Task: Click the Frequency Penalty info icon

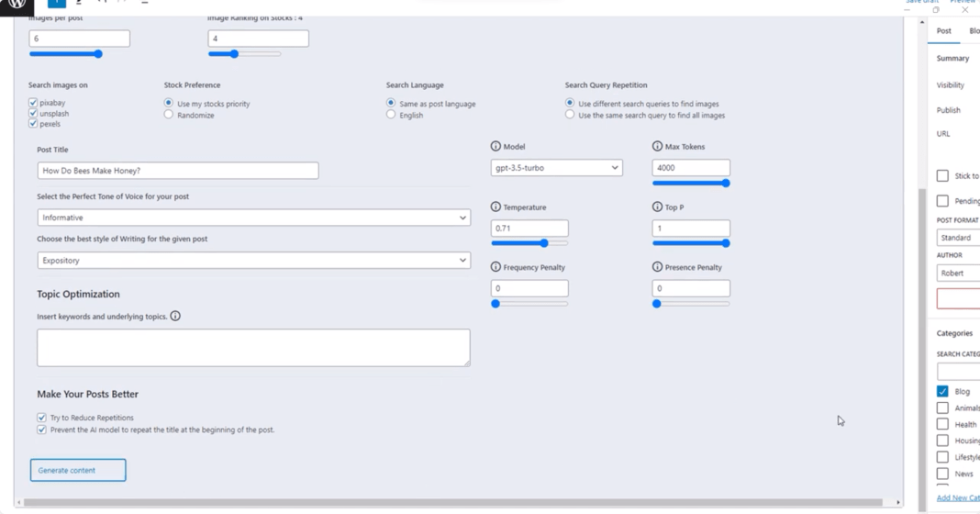Action: coord(496,267)
